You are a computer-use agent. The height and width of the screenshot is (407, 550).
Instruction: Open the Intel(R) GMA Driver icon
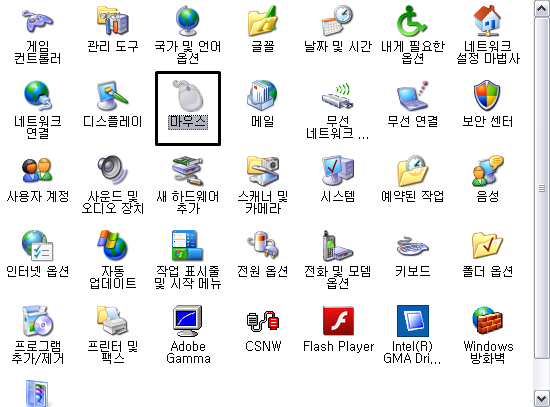(x=412, y=321)
